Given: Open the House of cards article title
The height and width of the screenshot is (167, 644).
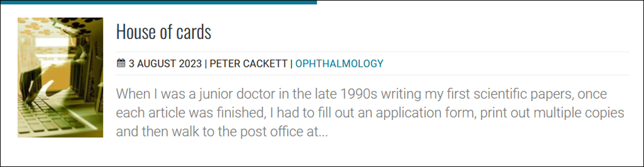Looking at the screenshot, I should (164, 32).
